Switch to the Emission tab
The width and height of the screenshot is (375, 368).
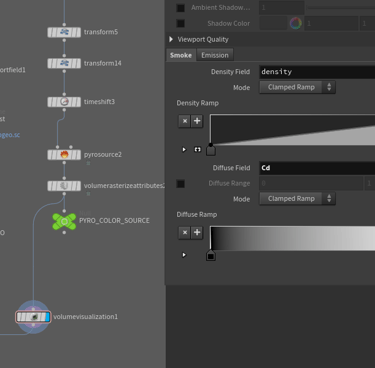[x=215, y=55]
